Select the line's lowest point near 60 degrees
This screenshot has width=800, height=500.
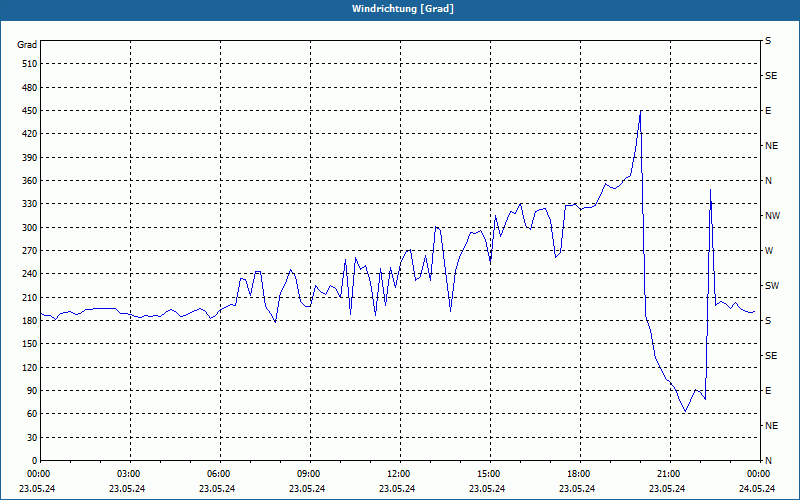click(685, 411)
